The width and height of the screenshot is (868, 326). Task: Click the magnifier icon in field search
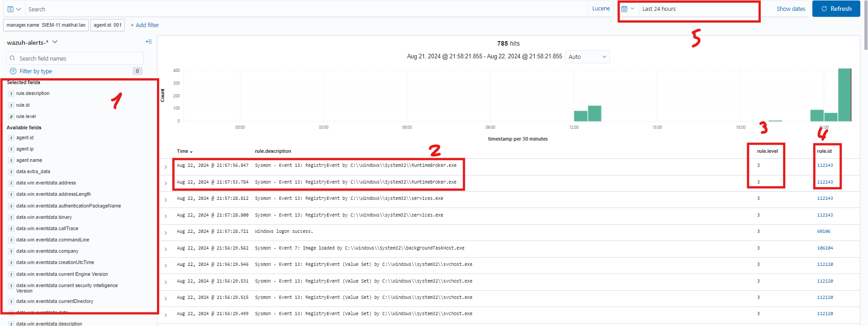click(x=13, y=58)
